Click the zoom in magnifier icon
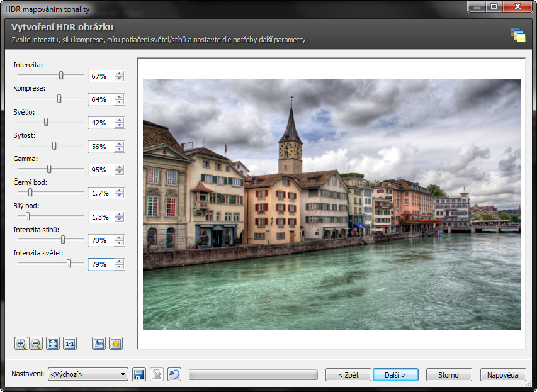 [x=21, y=344]
